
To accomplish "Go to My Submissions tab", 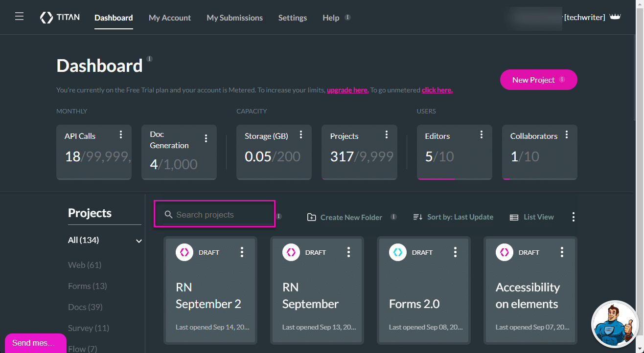I will click(x=234, y=18).
